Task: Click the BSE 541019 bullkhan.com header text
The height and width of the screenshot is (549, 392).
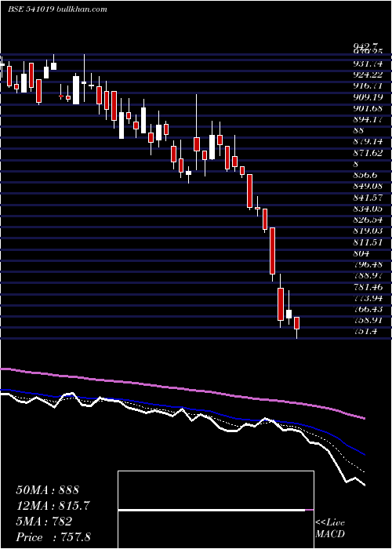Action: tap(57, 9)
